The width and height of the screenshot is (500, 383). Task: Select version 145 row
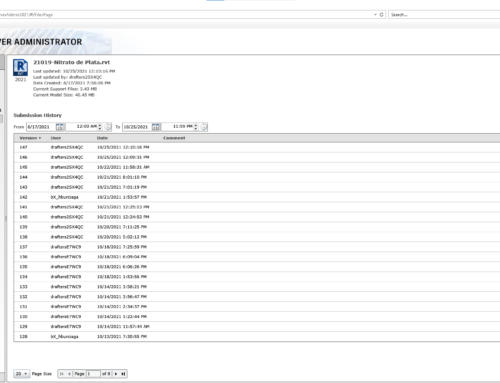(x=257, y=167)
